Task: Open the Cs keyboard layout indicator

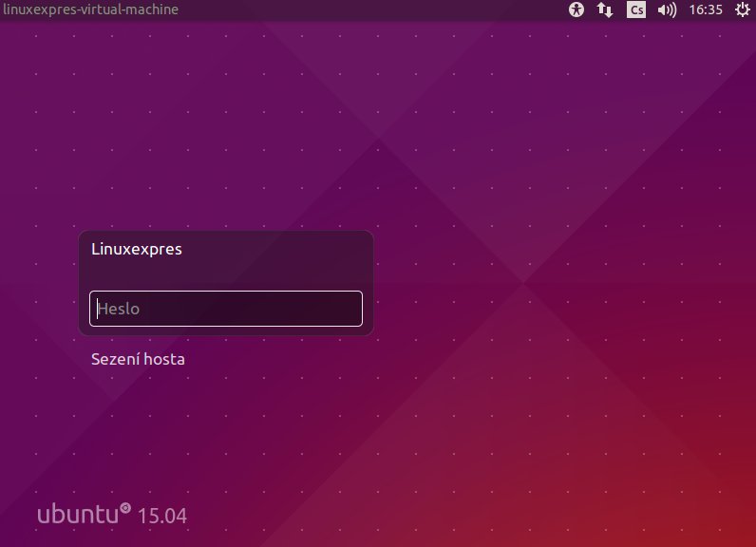Action: pos(636,9)
